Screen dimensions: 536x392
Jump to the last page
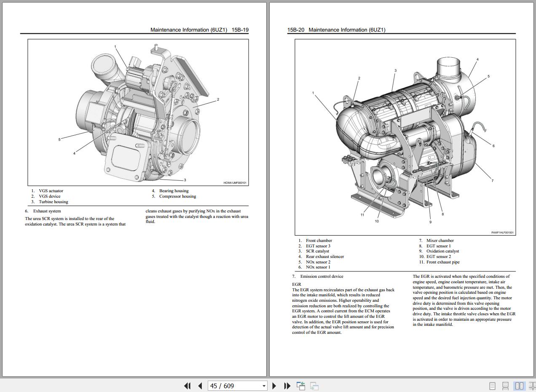pos(287,386)
